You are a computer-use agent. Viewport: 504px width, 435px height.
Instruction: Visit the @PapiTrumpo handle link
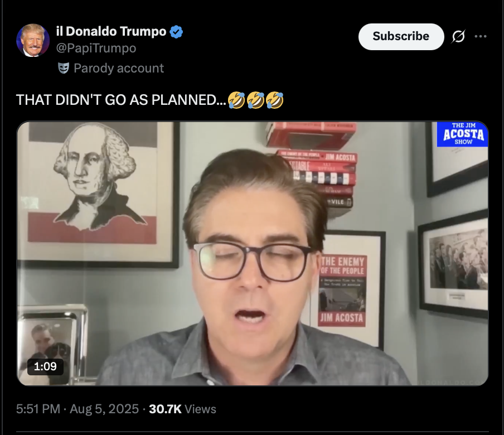[96, 48]
